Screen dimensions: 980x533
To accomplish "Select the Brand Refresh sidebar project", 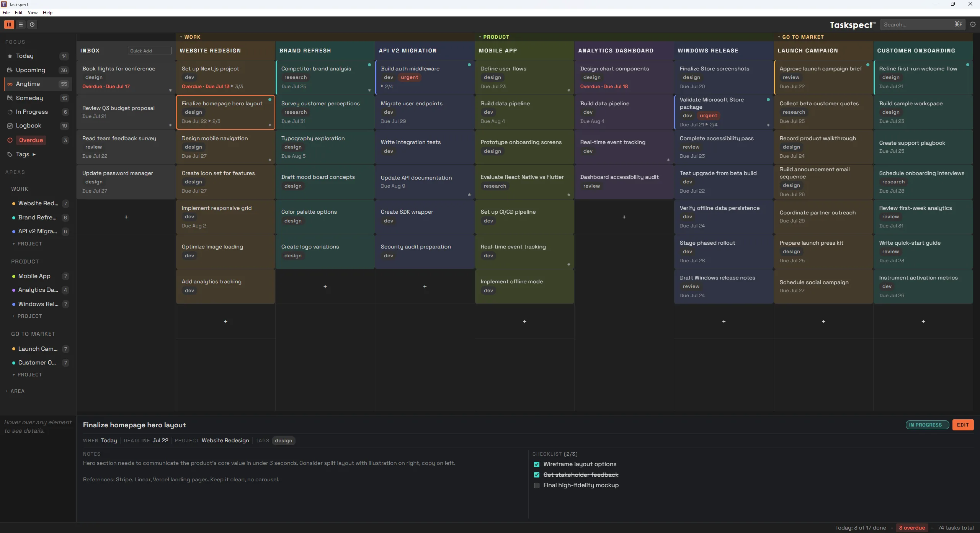I will tap(40, 217).
